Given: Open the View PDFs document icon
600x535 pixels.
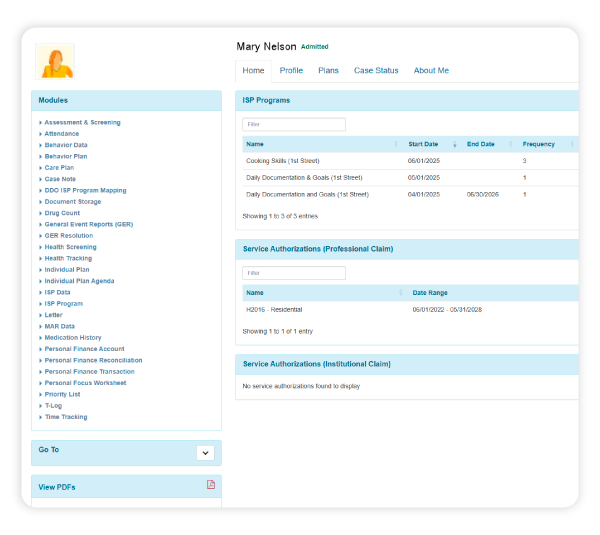Looking at the screenshot, I should coord(211,485).
